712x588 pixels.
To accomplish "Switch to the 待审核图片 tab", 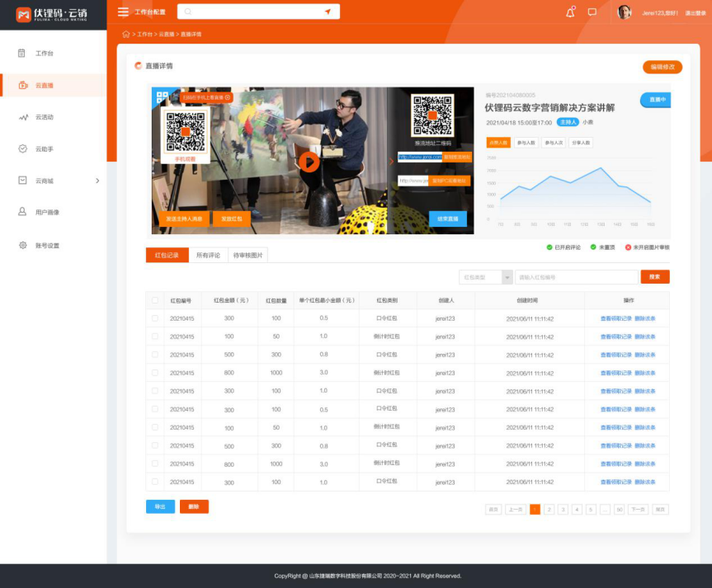I will tap(248, 256).
